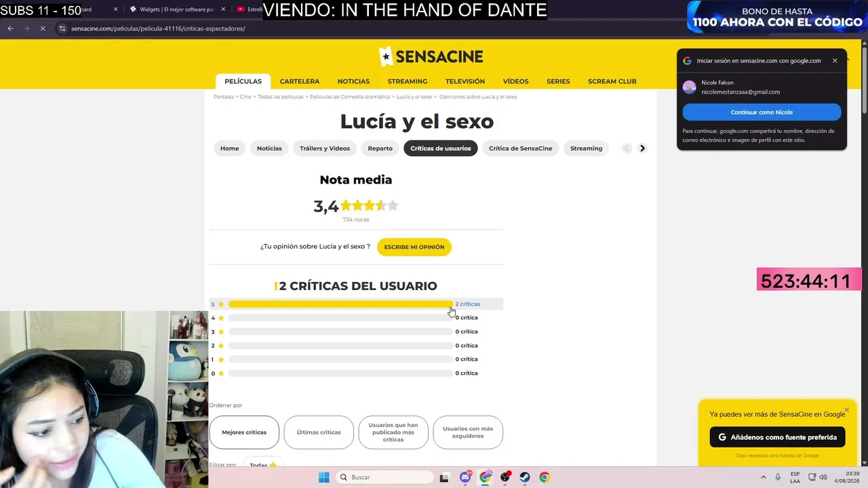Open Task View on the taskbar
The height and width of the screenshot is (488, 868).
pos(444,477)
